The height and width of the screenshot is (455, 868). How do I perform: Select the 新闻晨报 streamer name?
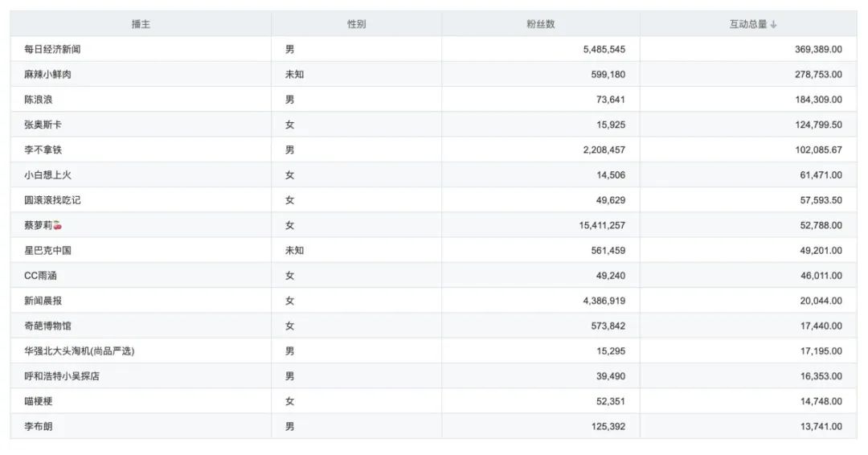(43, 301)
